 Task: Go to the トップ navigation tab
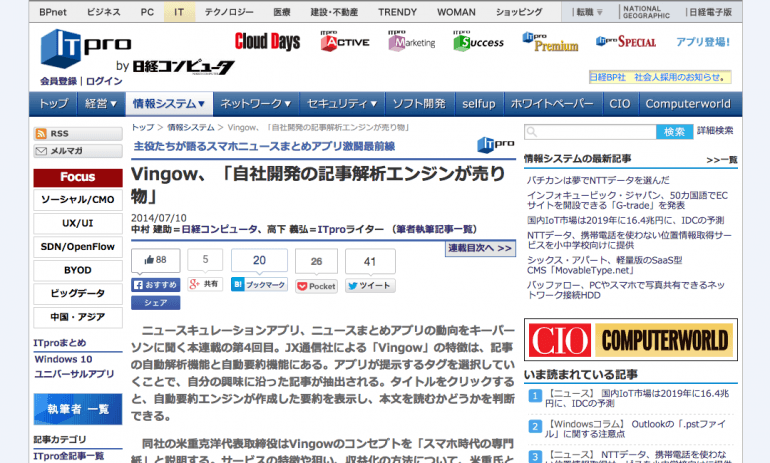54,104
